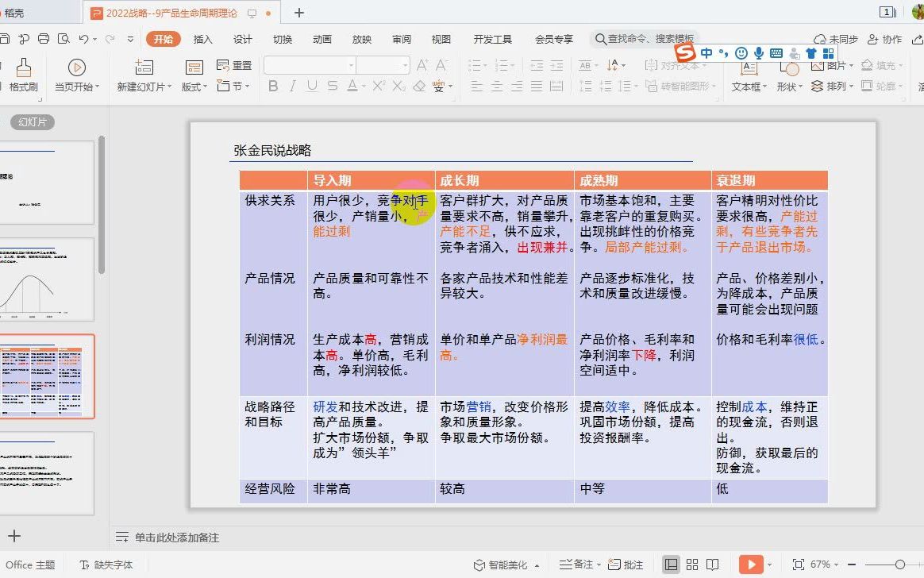Click the fit-to-window zoom icon
The width and height of the screenshot is (924, 578).
click(797, 563)
